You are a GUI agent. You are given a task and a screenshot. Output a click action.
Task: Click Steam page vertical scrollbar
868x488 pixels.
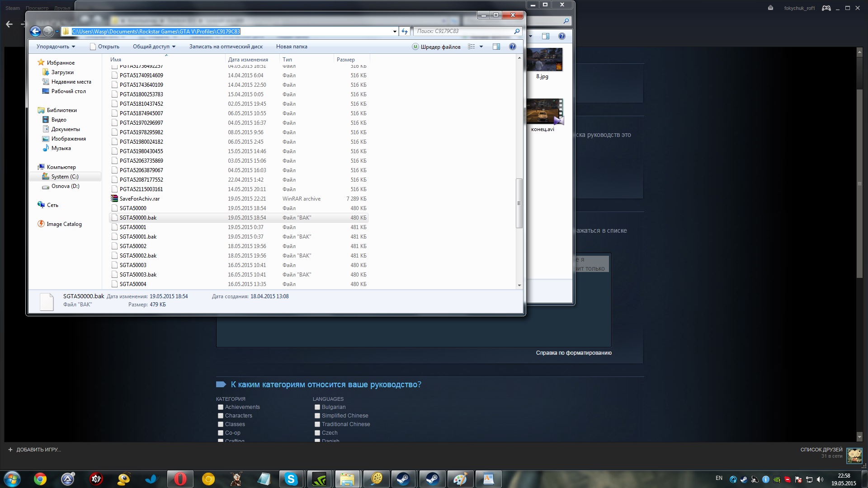859,183
